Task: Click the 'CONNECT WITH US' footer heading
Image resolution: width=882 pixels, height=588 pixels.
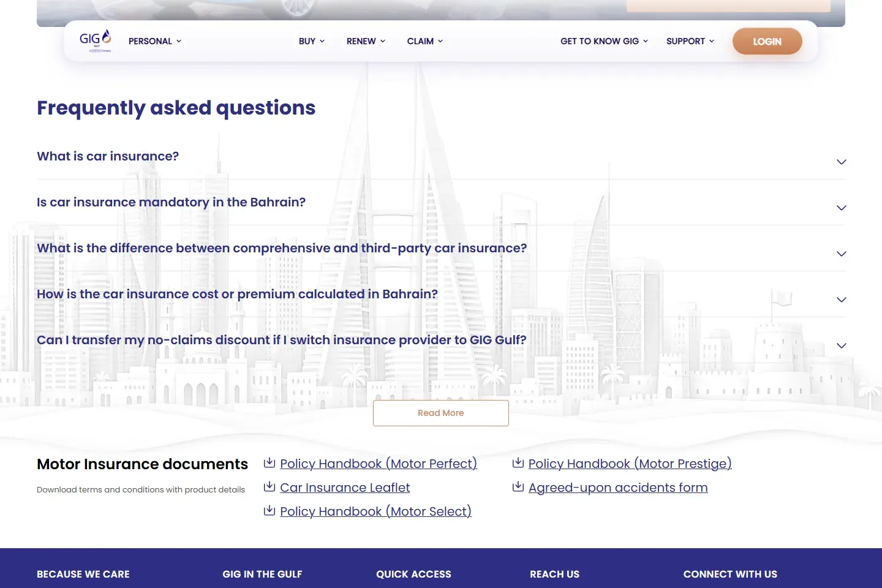Action: [x=730, y=574]
